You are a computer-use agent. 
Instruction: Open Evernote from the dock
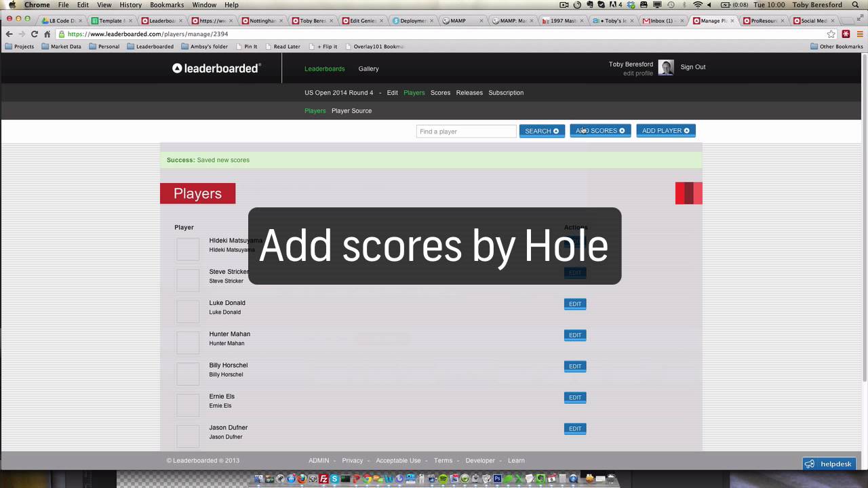point(540,479)
